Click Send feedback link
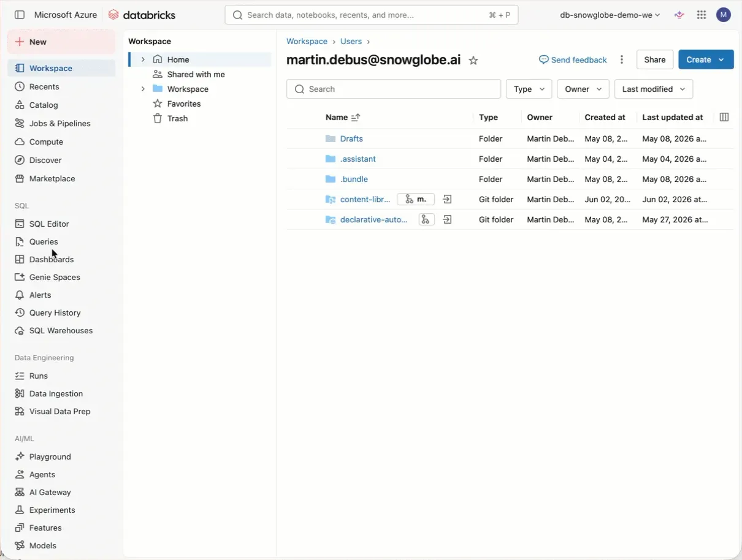The width and height of the screenshot is (742, 560). (573, 59)
